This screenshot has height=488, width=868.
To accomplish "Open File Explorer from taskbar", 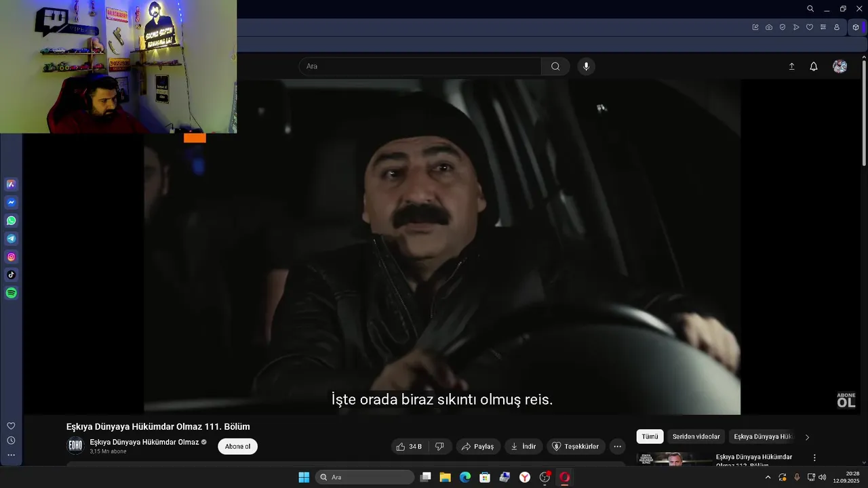I will tap(445, 477).
